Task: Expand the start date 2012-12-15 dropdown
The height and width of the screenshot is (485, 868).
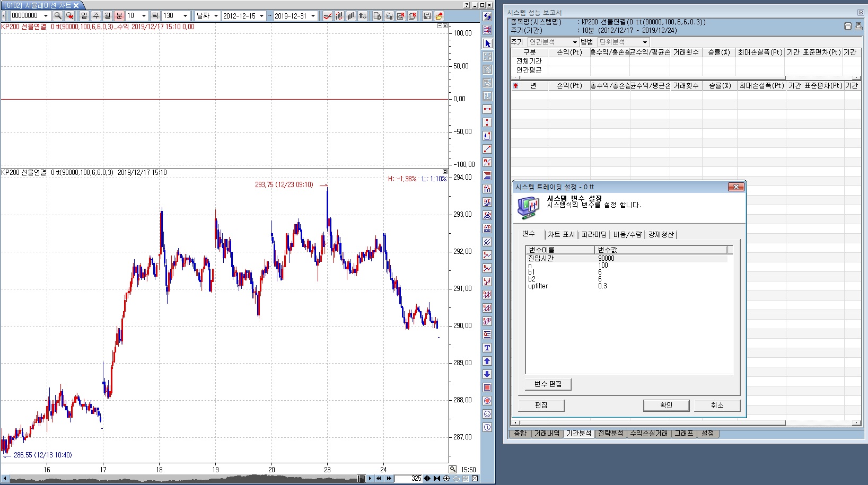Action: (261, 16)
